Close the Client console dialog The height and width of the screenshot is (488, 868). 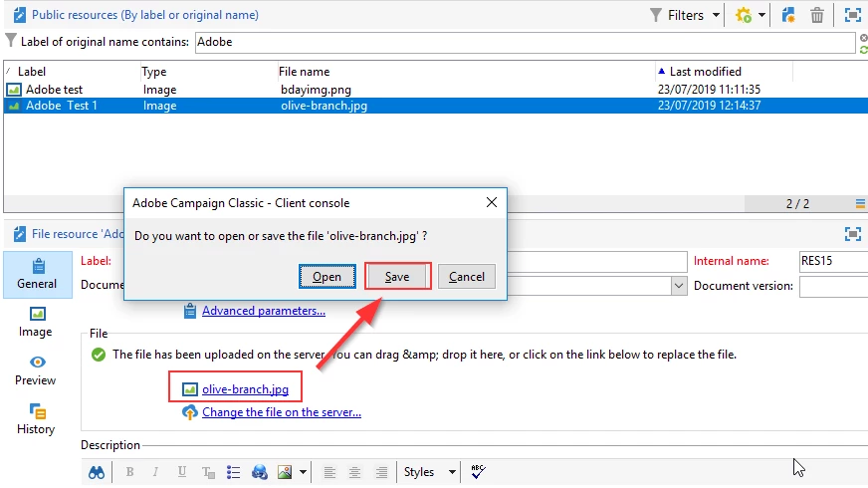[492, 203]
